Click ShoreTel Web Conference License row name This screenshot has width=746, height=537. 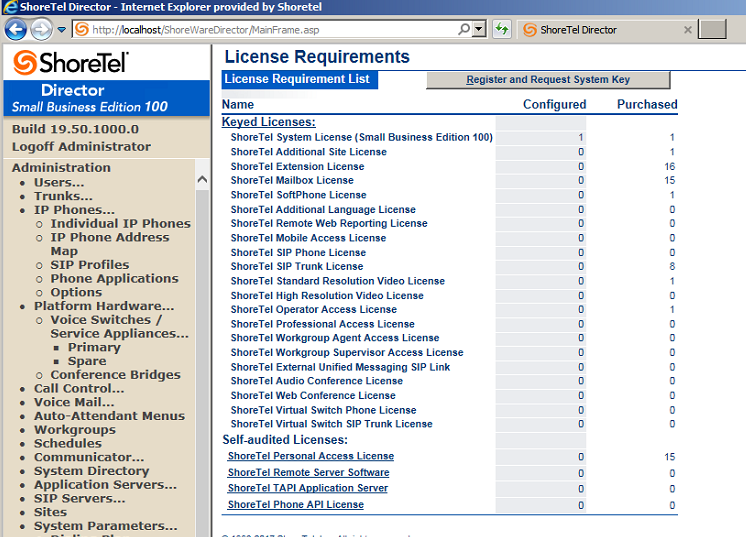[x=313, y=396]
